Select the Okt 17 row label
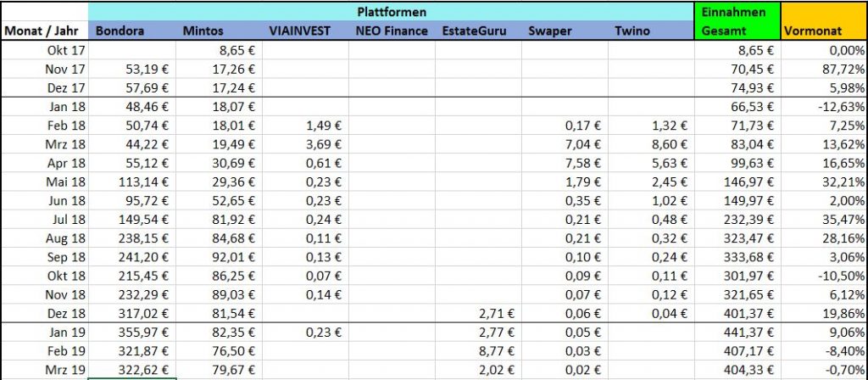Image resolution: width=868 pixels, height=380 pixels. (x=44, y=50)
